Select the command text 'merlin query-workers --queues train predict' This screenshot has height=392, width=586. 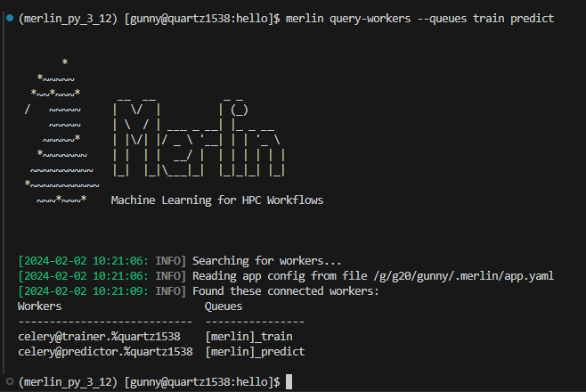(419, 19)
